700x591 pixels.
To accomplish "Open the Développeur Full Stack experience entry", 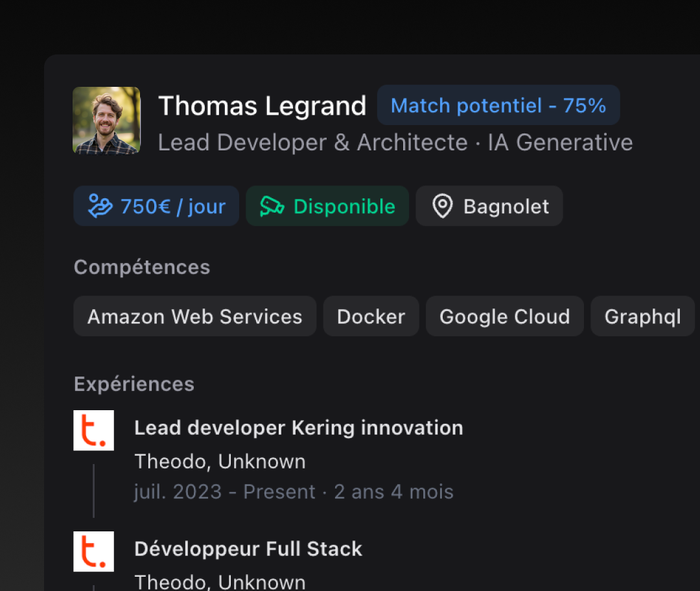I will (248, 549).
